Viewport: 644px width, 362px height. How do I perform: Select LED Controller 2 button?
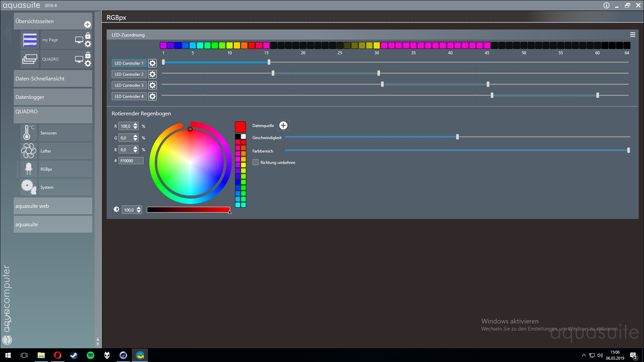129,74
